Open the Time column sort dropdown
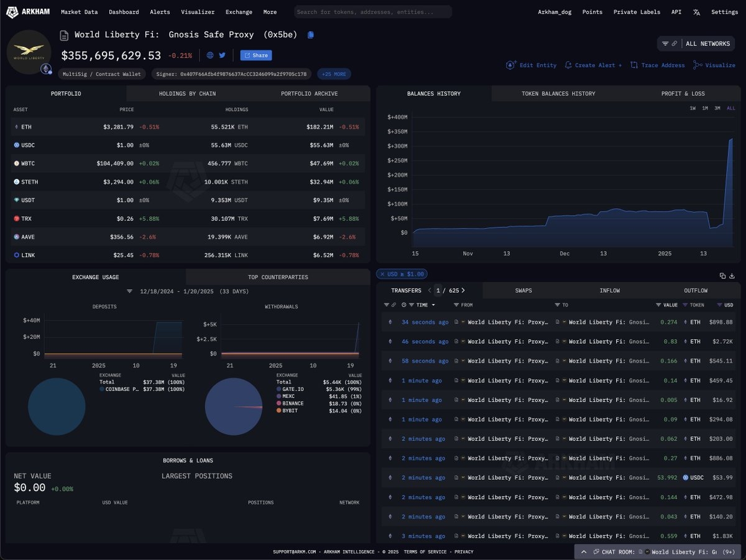Screen dimensions: 746x560 click(433, 305)
